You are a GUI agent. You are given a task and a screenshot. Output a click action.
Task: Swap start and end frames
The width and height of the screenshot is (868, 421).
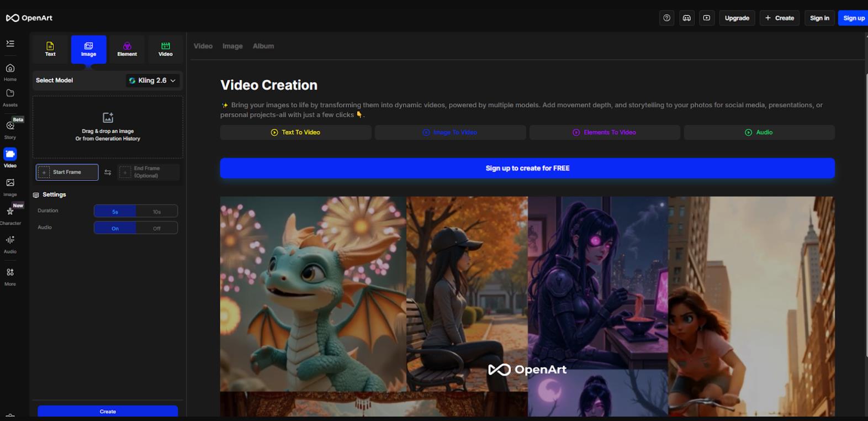coord(108,172)
